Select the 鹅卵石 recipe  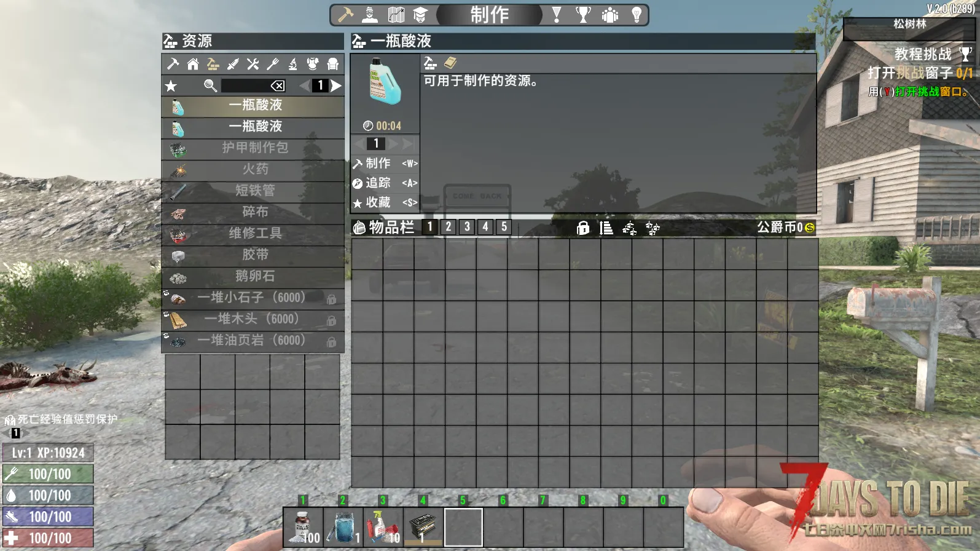tap(253, 277)
